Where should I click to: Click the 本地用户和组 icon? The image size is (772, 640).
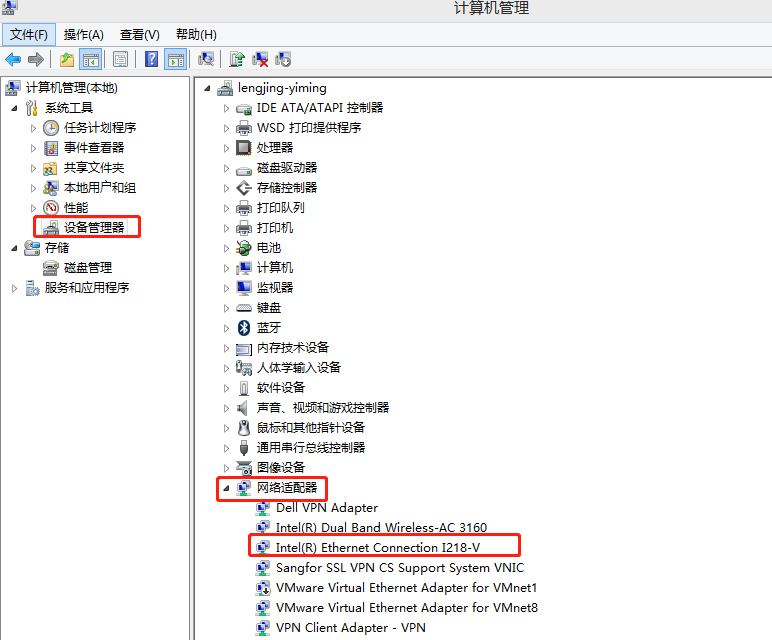point(51,188)
